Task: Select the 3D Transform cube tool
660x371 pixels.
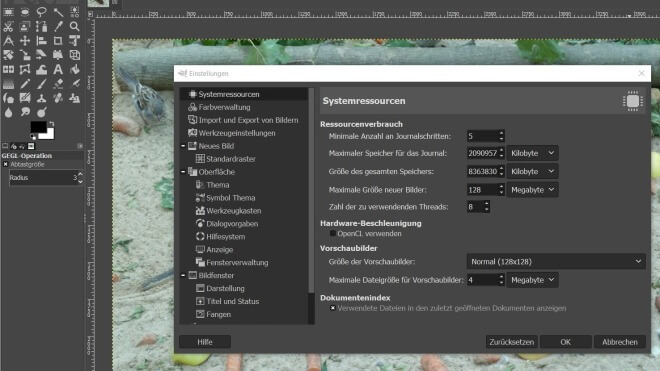Action: click(x=75, y=55)
